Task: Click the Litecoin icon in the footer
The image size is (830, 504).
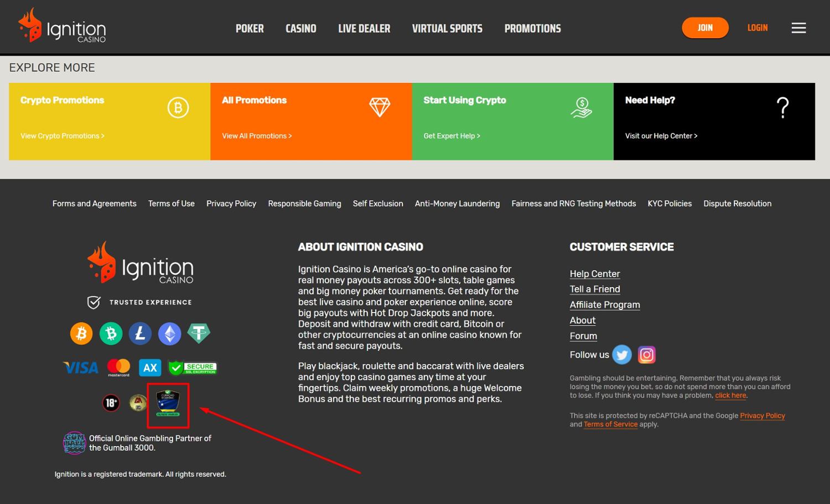Action: coord(140,334)
